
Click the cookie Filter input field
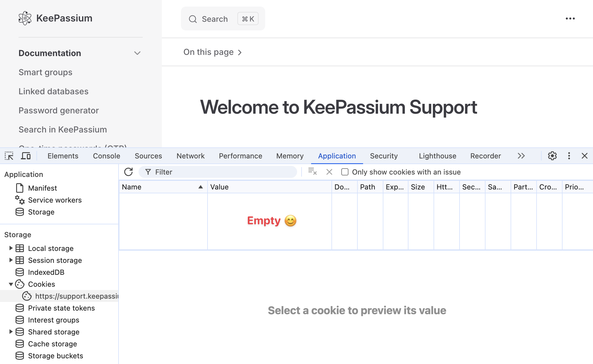pos(218,172)
